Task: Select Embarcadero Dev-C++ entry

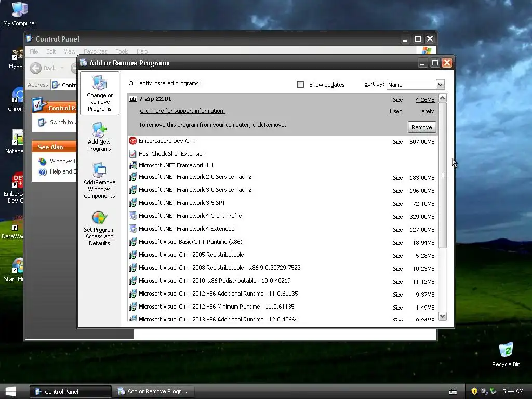Action: pos(283,141)
